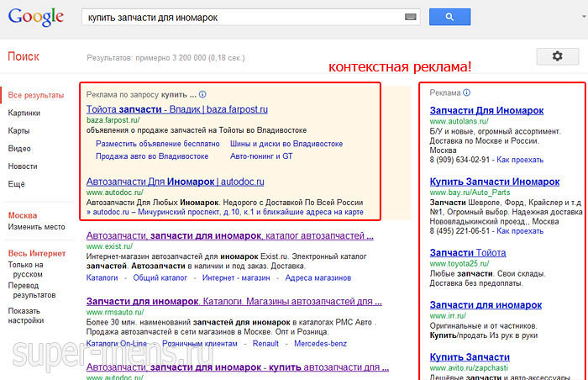Image resolution: width=588 pixels, height=380 pixels.
Task: Open sitelink 'Разместить объявление бесплатно'
Action: click(158, 144)
